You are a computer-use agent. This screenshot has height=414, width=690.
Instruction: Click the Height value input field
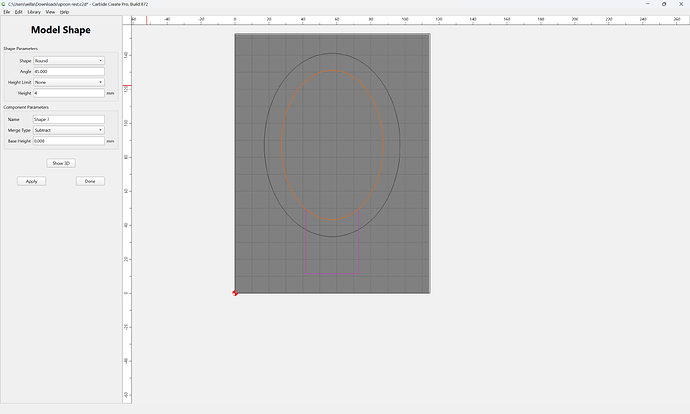tap(69, 93)
